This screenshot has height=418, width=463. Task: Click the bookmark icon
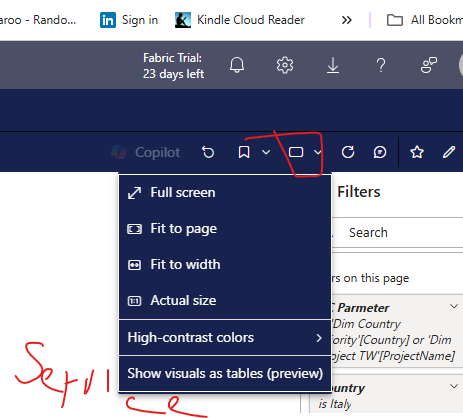[x=244, y=152]
